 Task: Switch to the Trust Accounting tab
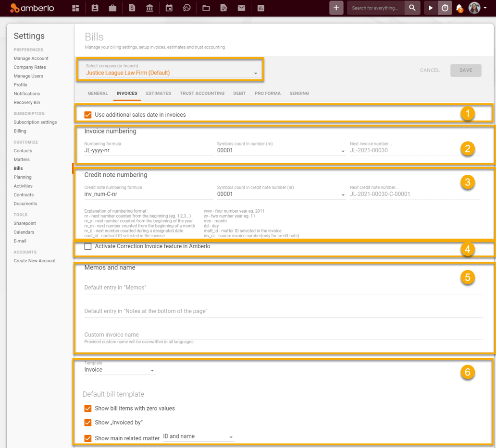tap(202, 93)
